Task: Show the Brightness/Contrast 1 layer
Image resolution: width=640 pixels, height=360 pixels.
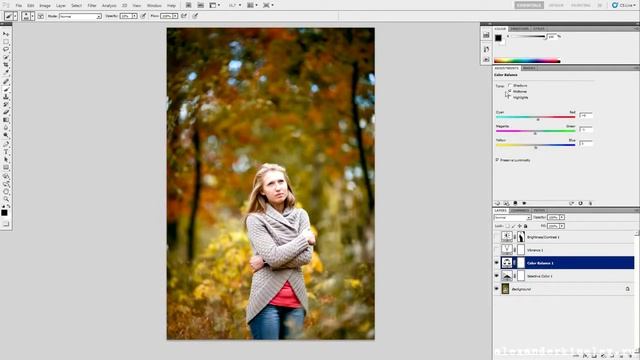Action: tap(497, 237)
